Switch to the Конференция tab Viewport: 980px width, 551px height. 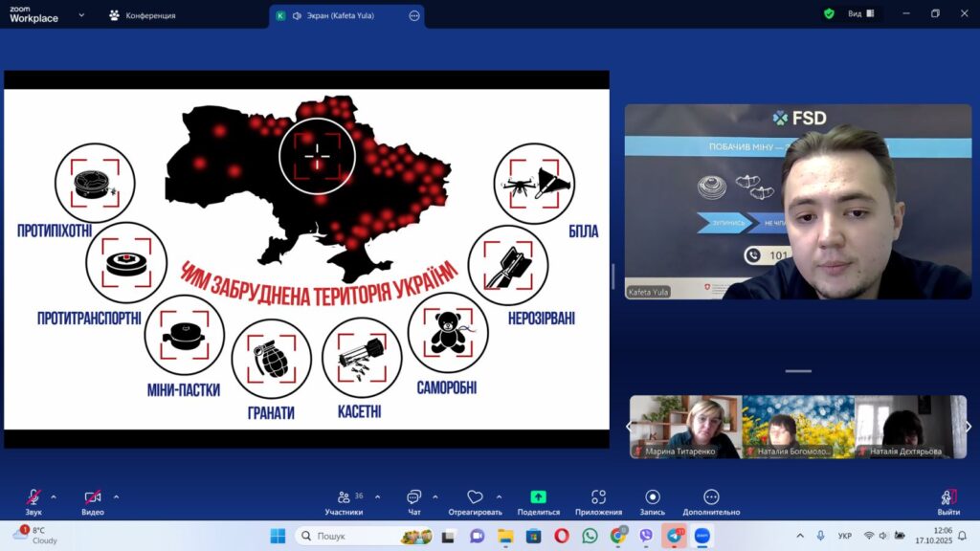pos(143,15)
